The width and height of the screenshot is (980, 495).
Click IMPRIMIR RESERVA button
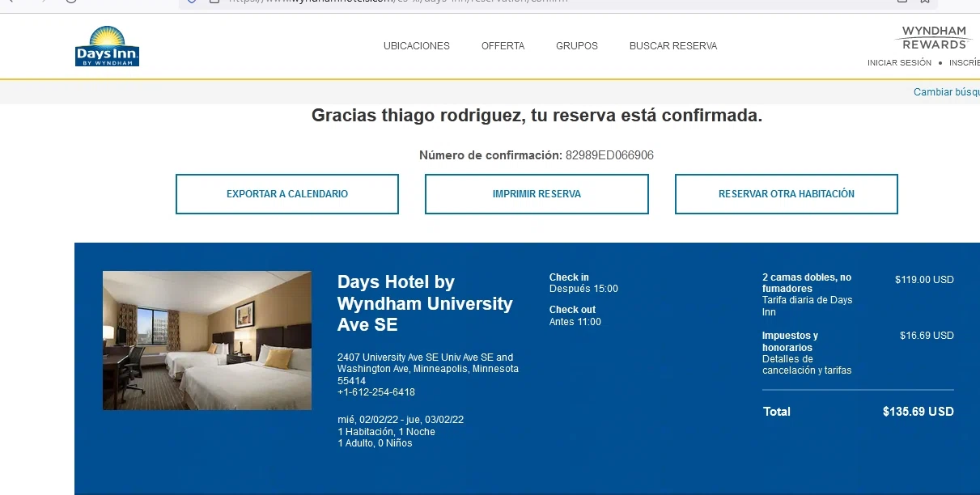[537, 194]
